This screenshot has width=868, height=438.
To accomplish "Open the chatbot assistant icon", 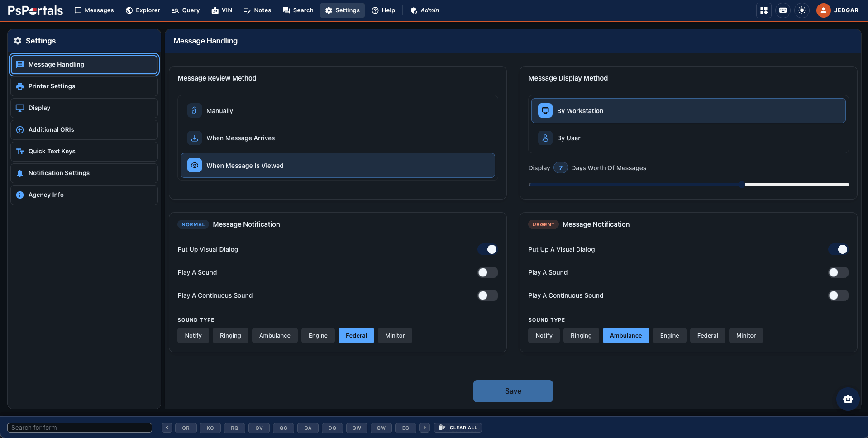I will point(848,399).
